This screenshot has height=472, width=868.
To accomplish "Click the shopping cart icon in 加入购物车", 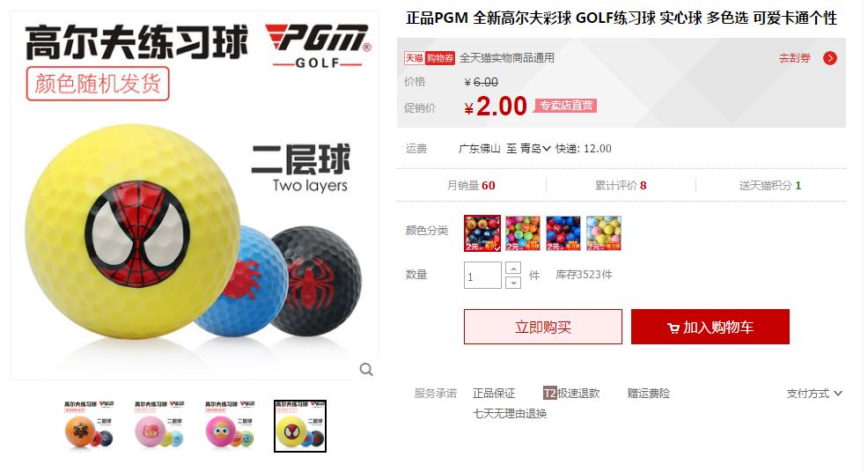I will pos(673,328).
